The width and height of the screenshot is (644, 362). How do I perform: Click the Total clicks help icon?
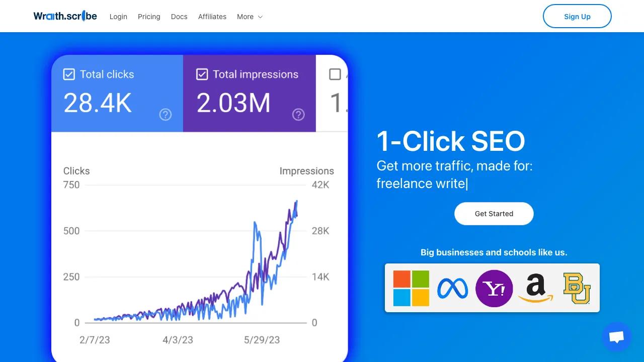166,115
